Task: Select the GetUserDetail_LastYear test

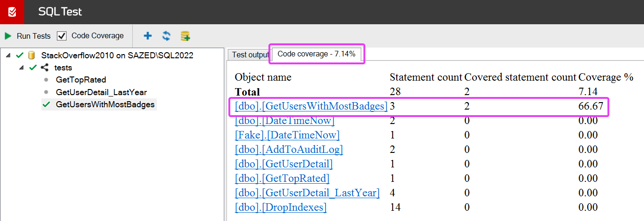Action: point(101,92)
